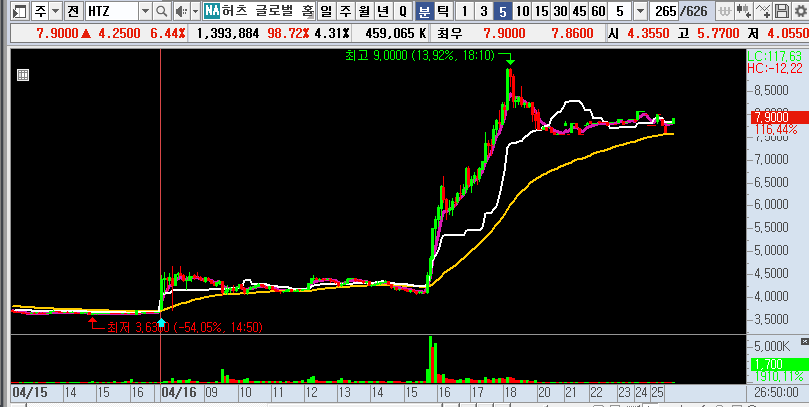Click the 최고 9.0000 high label

point(421,55)
